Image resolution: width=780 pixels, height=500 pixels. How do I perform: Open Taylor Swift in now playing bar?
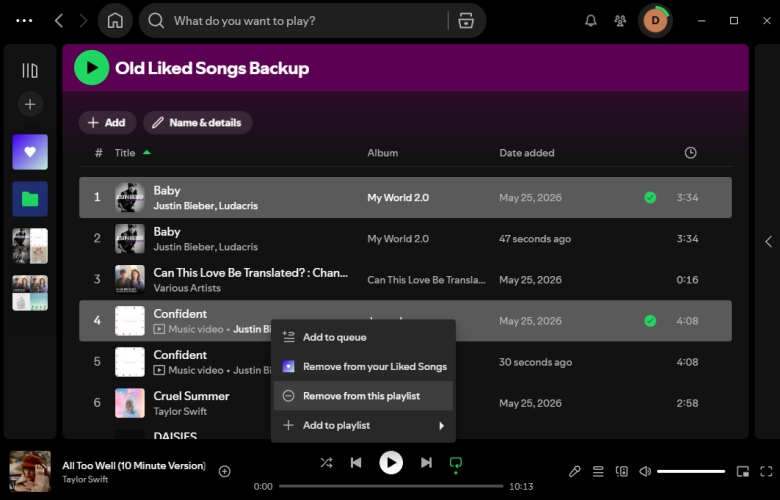click(x=85, y=480)
